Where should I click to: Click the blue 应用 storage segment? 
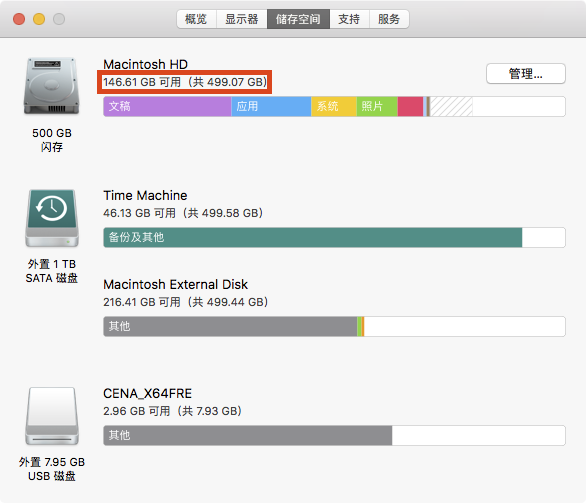point(271,107)
